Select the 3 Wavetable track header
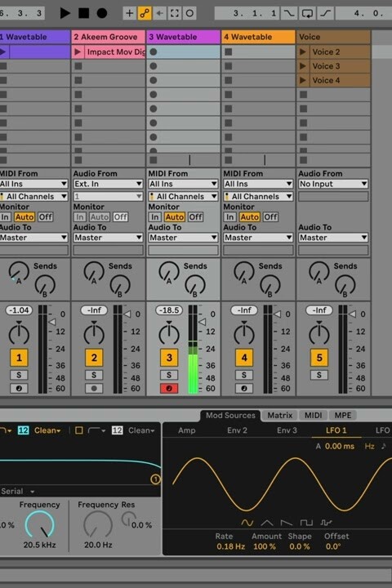 [x=183, y=37]
